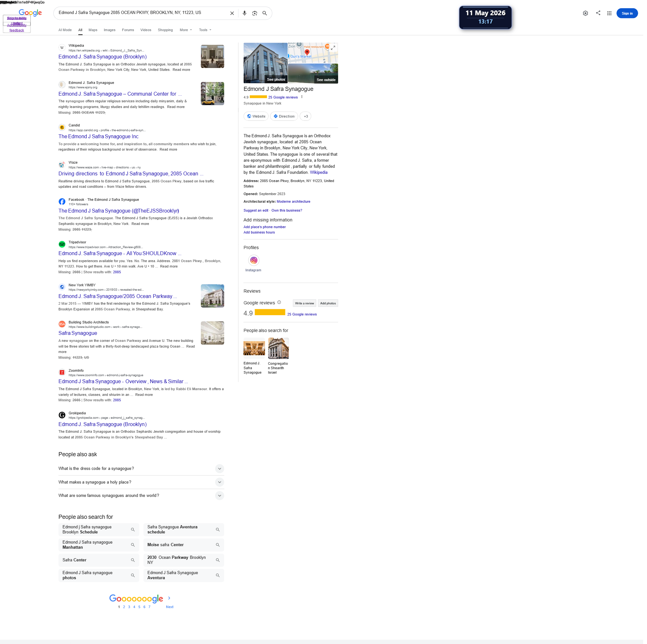Image resolution: width=647 pixels, height=644 pixels.
Task: Select 'Edmond J Safra synagogue photos' suggestion
Action: (x=99, y=578)
